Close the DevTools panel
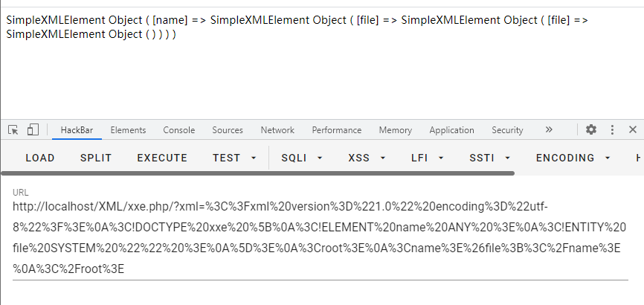This screenshot has height=305, width=644. tap(633, 130)
